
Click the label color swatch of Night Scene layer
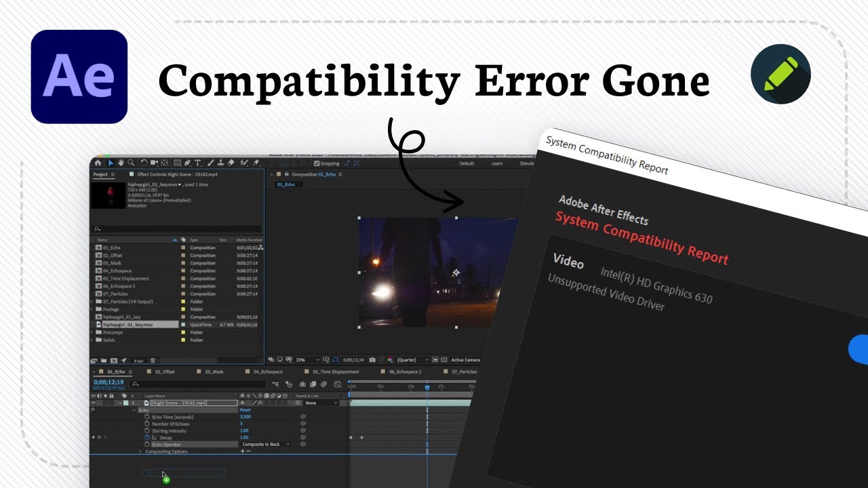click(x=126, y=403)
